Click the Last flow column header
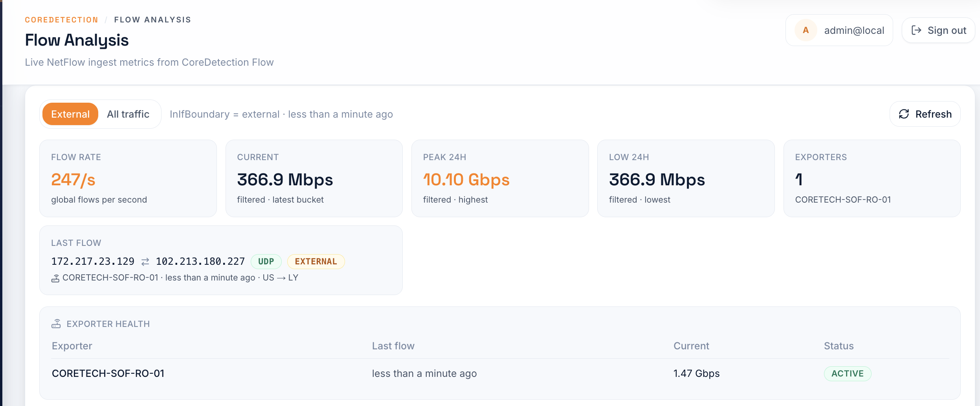Viewport: 980px width, 406px height. (393, 346)
